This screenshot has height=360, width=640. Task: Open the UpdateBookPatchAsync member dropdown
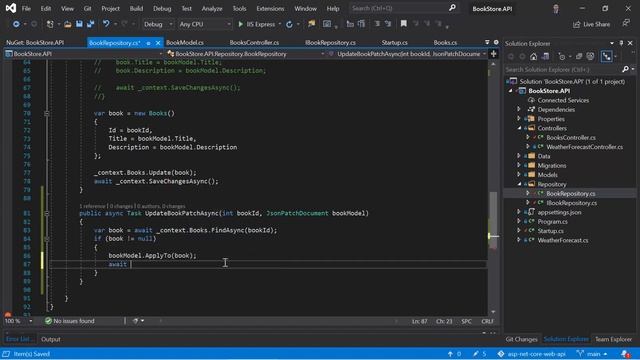[x=408, y=54]
